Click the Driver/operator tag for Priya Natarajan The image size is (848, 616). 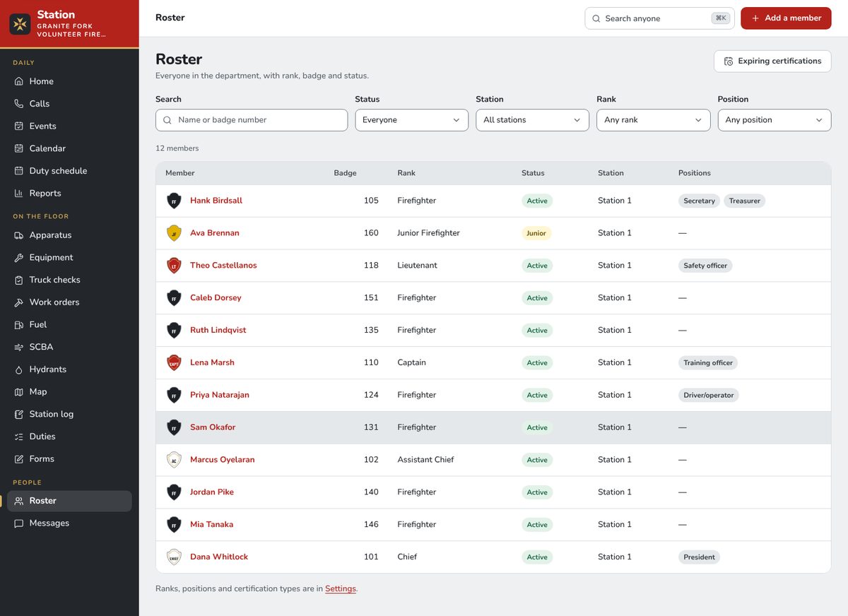(x=709, y=395)
